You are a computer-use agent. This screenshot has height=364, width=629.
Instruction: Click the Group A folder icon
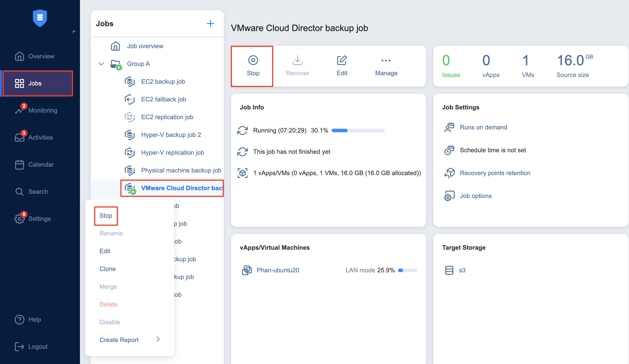pos(116,65)
